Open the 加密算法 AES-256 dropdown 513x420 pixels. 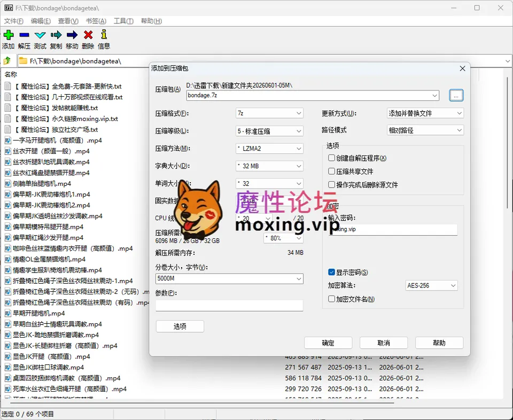[x=432, y=285]
